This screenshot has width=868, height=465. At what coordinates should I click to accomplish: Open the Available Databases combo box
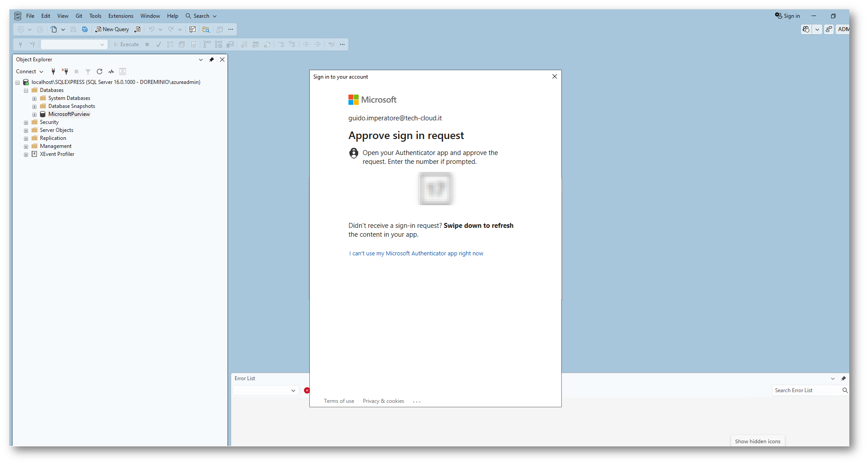point(74,44)
